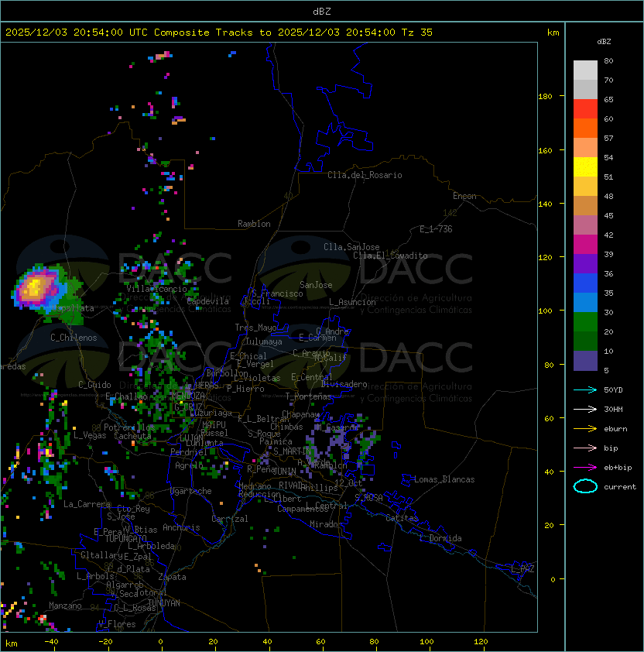Viewport: 644px width, 652px height.
Task: Click the 'current' legend label
Action: [620, 487]
